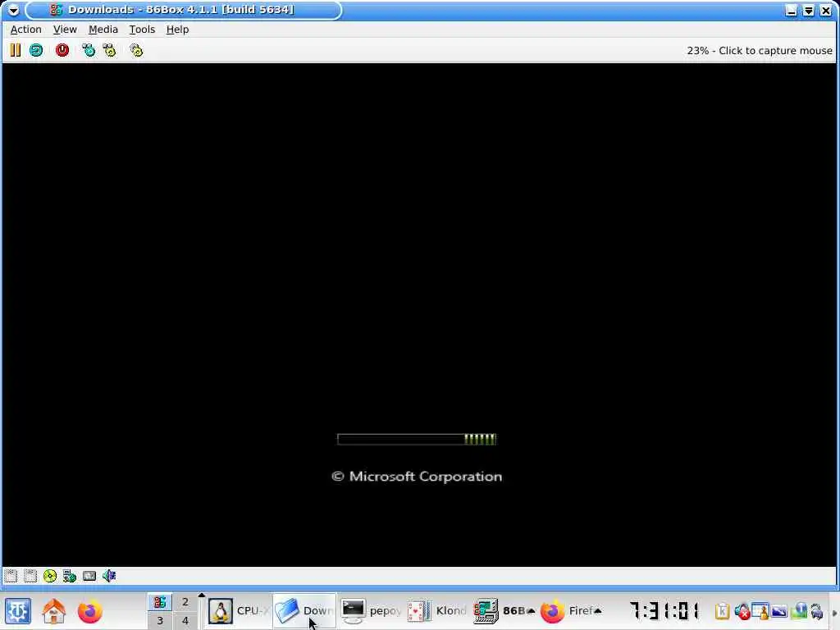Open the Home folder icon in panel

[54, 611]
